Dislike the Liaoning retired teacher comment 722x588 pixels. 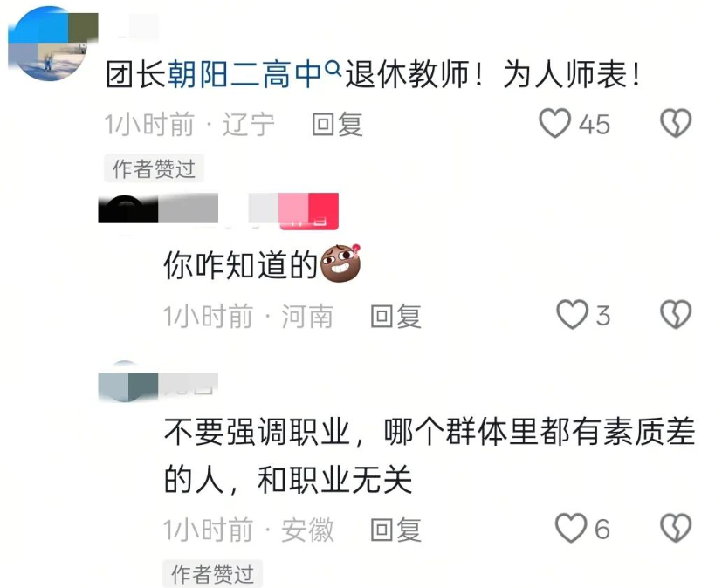(676, 123)
